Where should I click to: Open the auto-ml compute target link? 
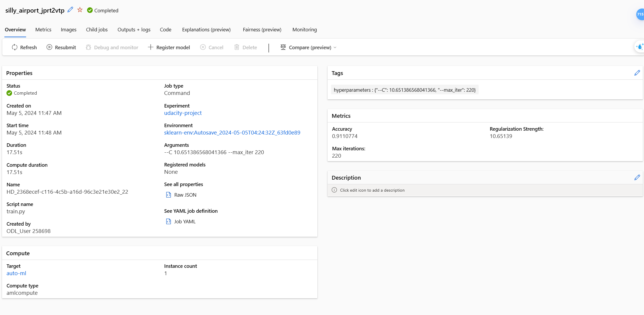click(16, 273)
